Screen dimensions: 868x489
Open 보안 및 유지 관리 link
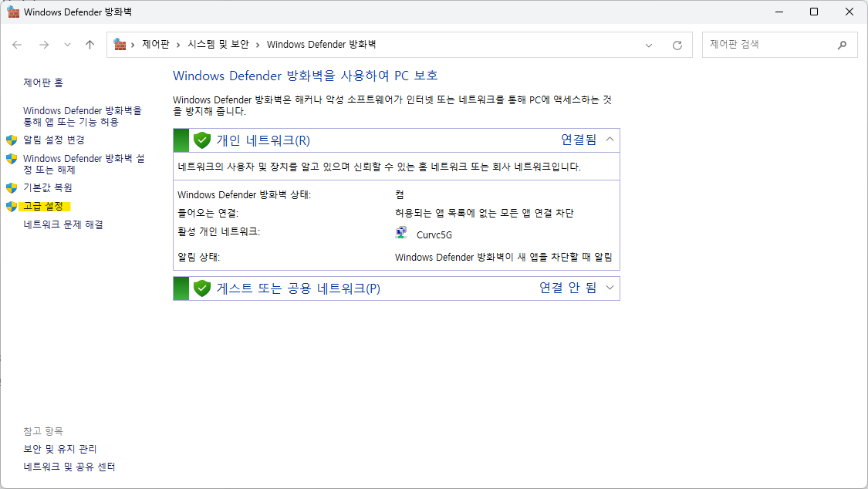pos(59,449)
